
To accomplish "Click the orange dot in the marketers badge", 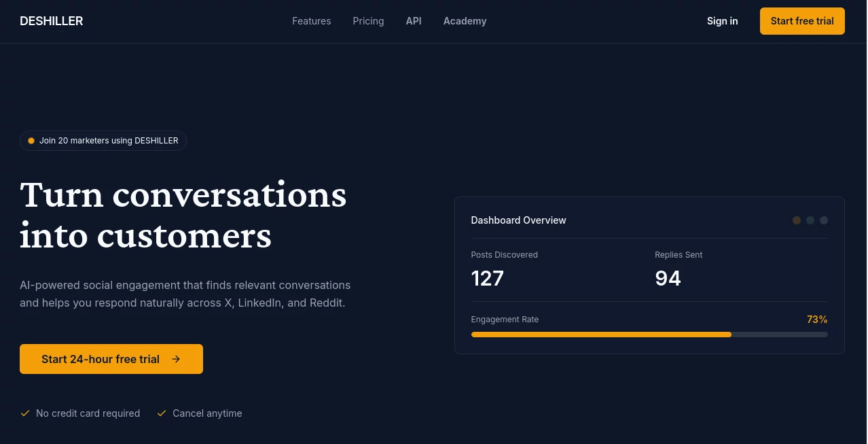I will click(31, 141).
